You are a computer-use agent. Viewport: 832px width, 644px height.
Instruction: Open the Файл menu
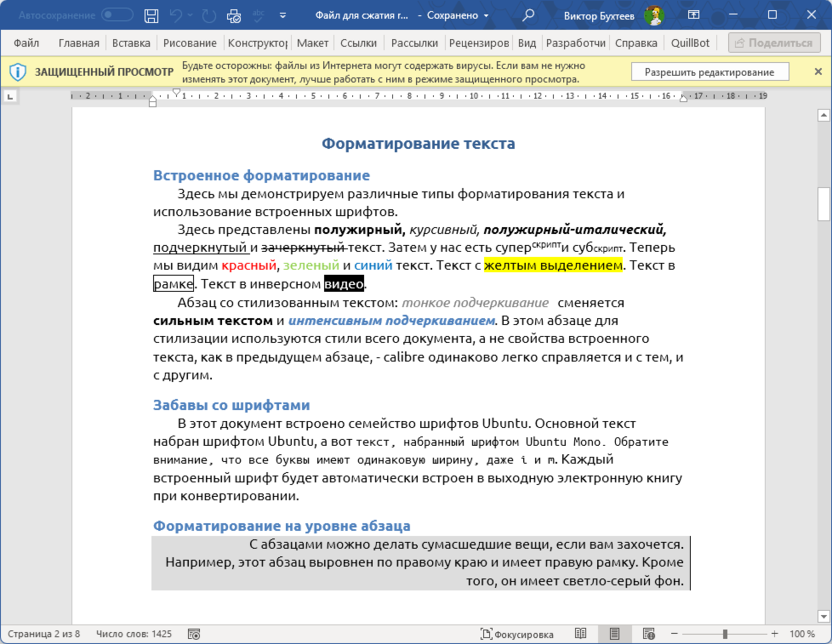(26, 44)
